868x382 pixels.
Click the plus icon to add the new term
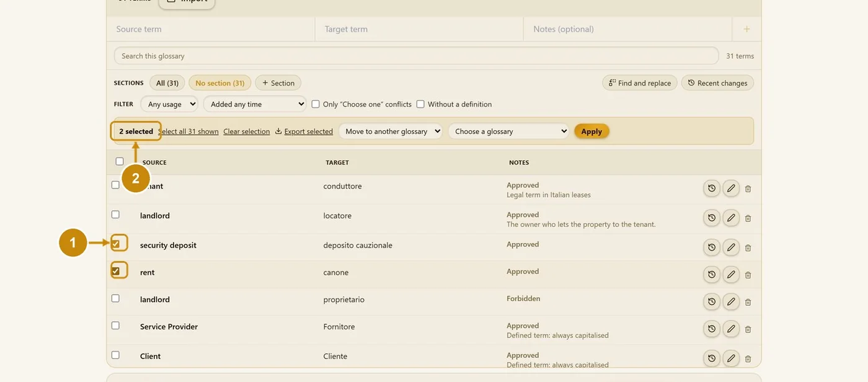pyautogui.click(x=746, y=29)
